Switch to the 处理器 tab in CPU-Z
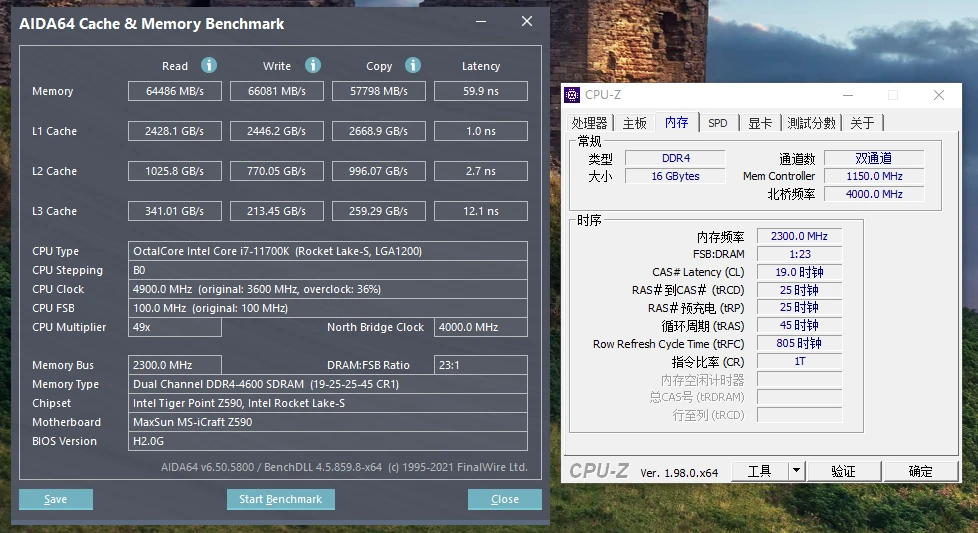Image resolution: width=978 pixels, height=533 pixels. [589, 123]
